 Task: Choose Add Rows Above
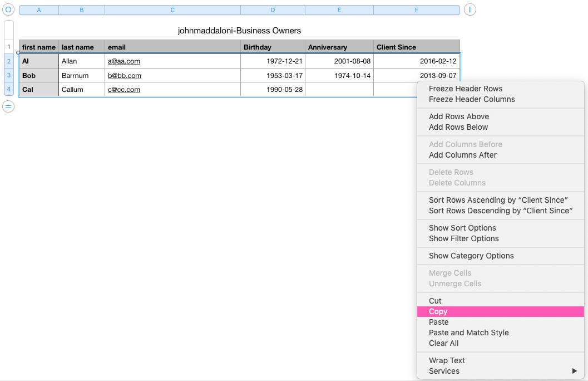click(501, 116)
